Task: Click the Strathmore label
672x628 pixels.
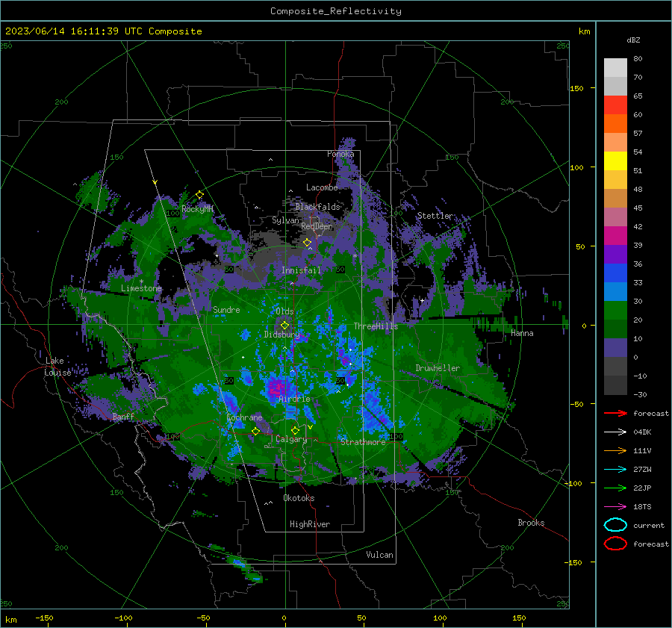Action: coord(363,442)
